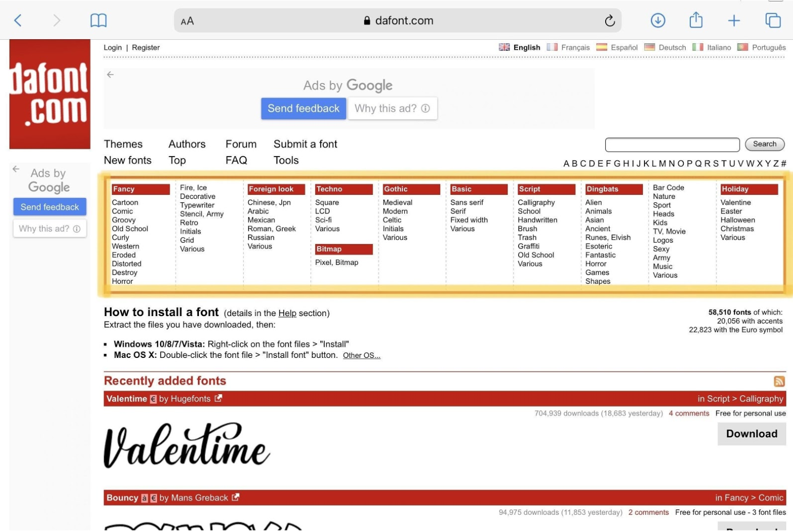Open the Gothic category header
The width and height of the screenshot is (793, 532).
411,189
